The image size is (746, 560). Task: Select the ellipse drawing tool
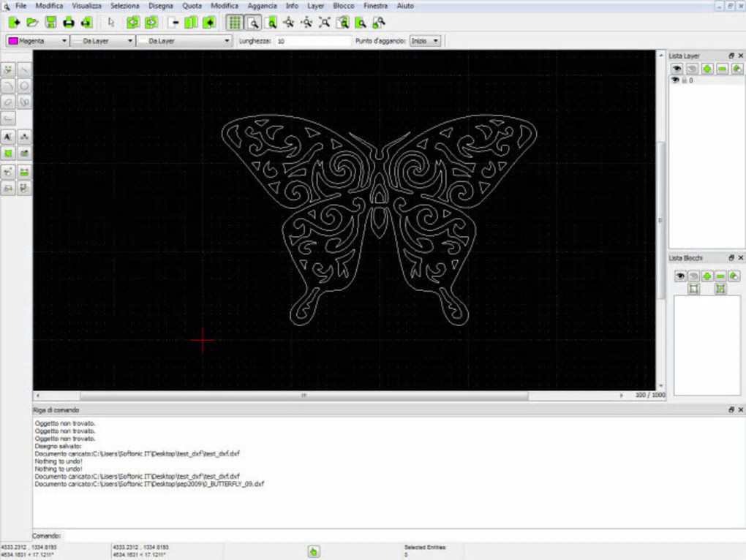[x=8, y=102]
